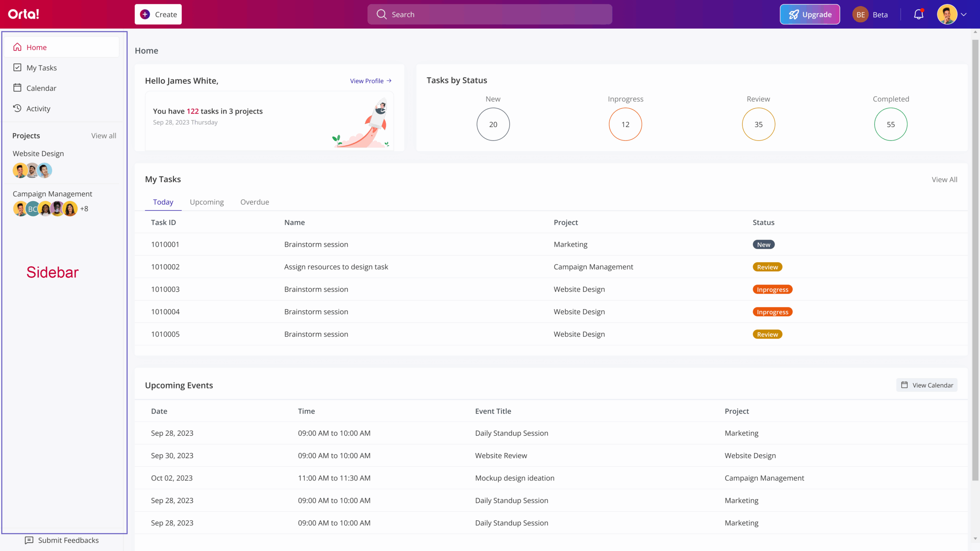This screenshot has width=980, height=551.
Task: Click the notification bell icon
Action: click(x=918, y=15)
